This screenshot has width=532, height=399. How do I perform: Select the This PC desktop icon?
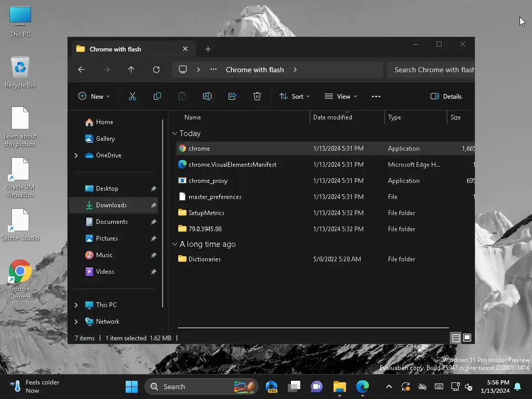(x=20, y=21)
